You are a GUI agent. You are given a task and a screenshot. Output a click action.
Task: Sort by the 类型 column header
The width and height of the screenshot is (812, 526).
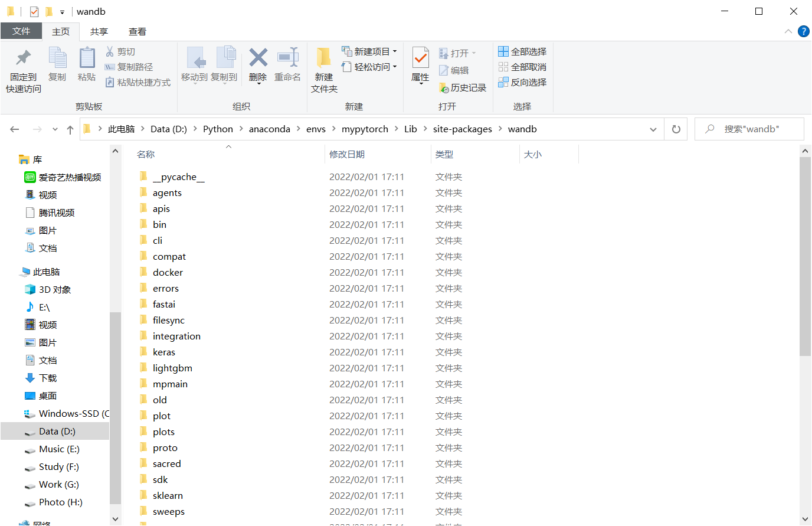[x=444, y=155]
